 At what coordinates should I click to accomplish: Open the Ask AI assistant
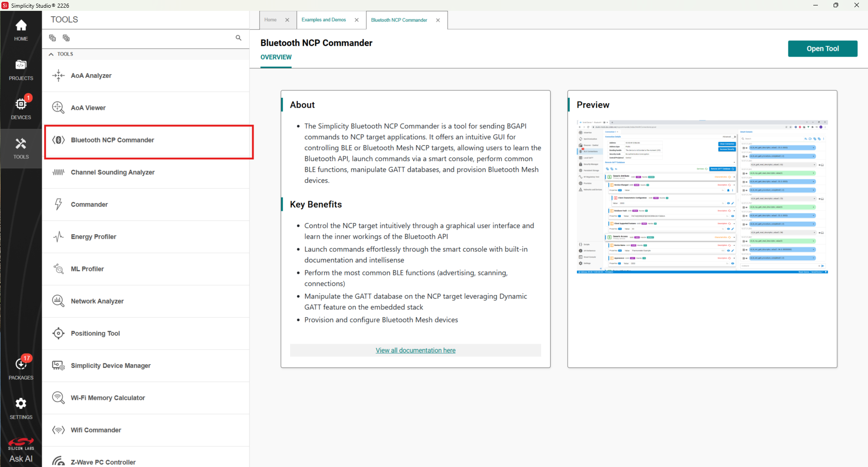coord(21,458)
